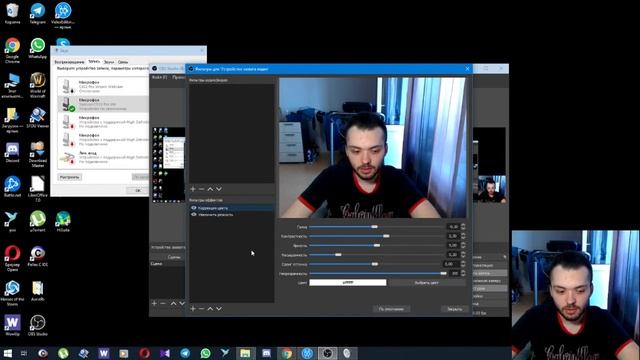640x360 pixels.
Task: Open STDU Viewer desktop shortcut
Action: click(38, 118)
